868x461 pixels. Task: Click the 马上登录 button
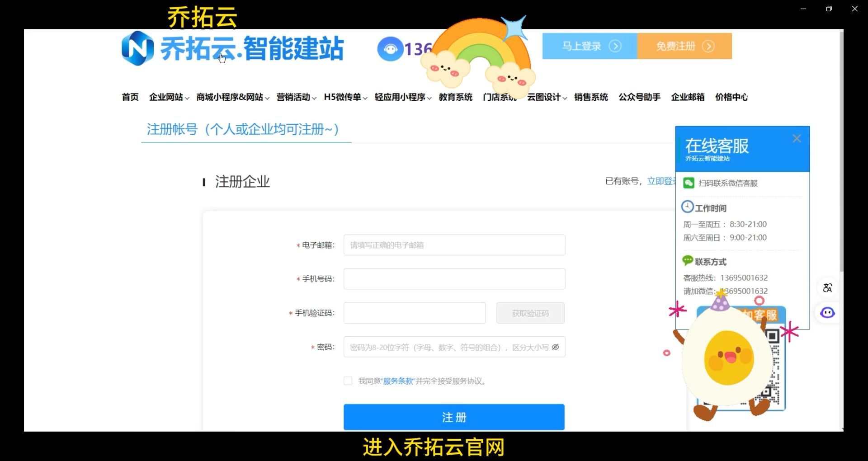tap(590, 46)
